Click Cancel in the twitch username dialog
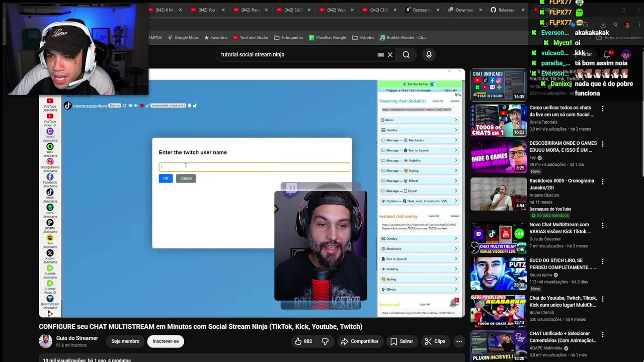The height and width of the screenshot is (362, 644). [186, 178]
